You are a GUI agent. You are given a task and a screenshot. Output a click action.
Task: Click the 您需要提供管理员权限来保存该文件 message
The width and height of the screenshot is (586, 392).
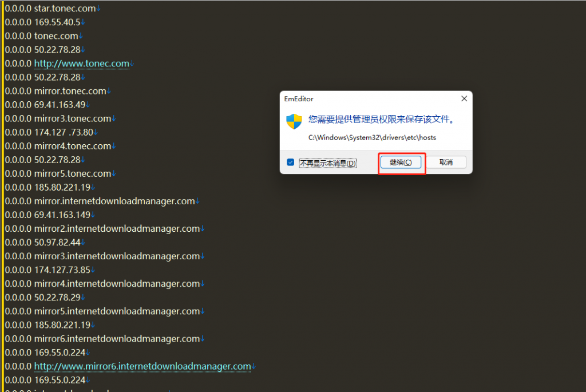click(381, 119)
